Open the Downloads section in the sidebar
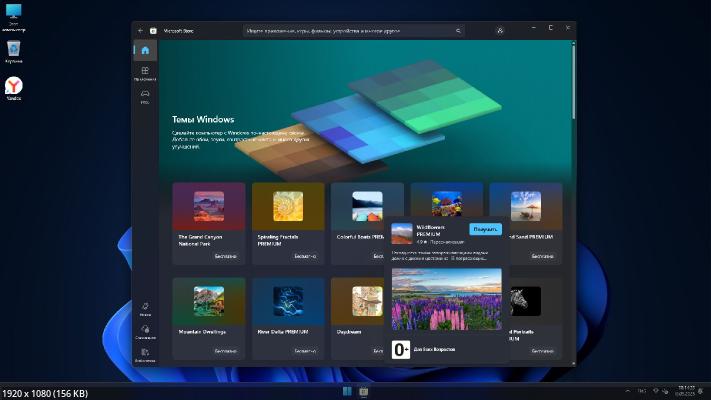Viewport: 711px width, 400px height. tap(145, 331)
